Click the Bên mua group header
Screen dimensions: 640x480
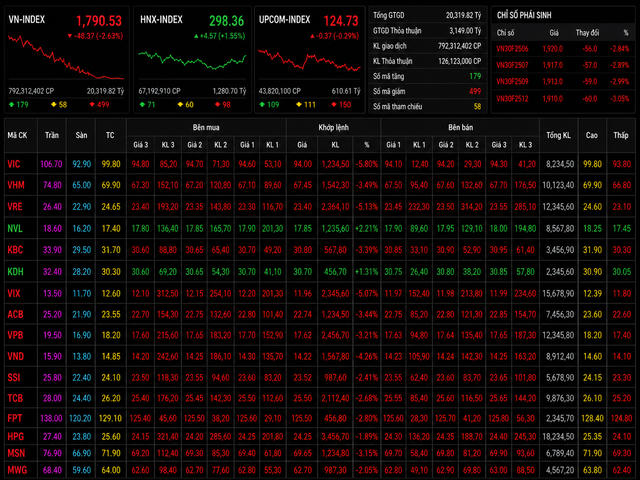click(206, 127)
